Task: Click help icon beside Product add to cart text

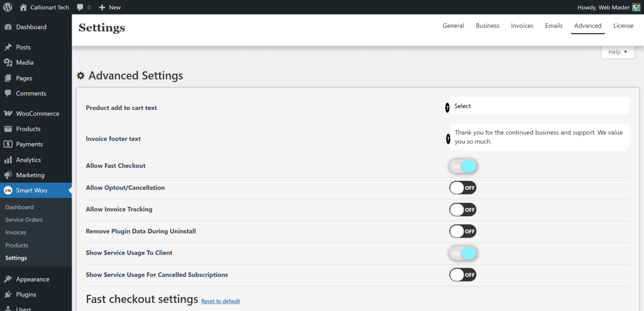Action: pyautogui.click(x=447, y=108)
